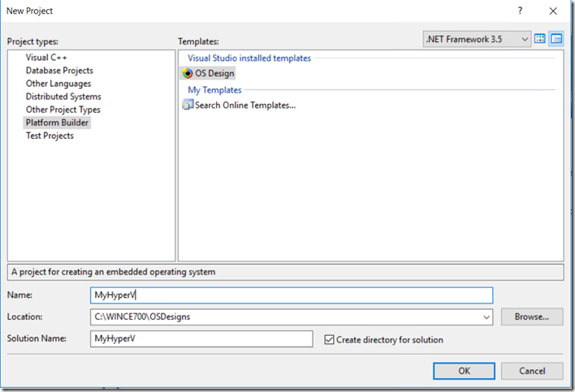This screenshot has height=392, width=575.
Task: Click the embedded operating system description text
Action: pyautogui.click(x=114, y=272)
